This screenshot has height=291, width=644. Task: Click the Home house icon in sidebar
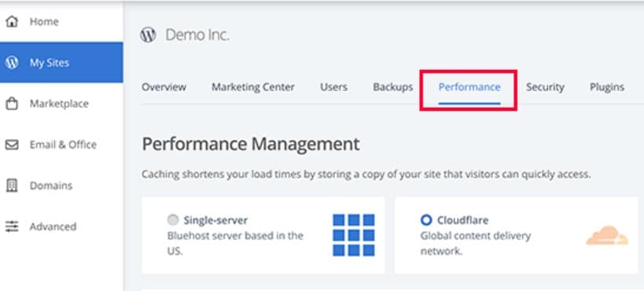click(x=13, y=21)
